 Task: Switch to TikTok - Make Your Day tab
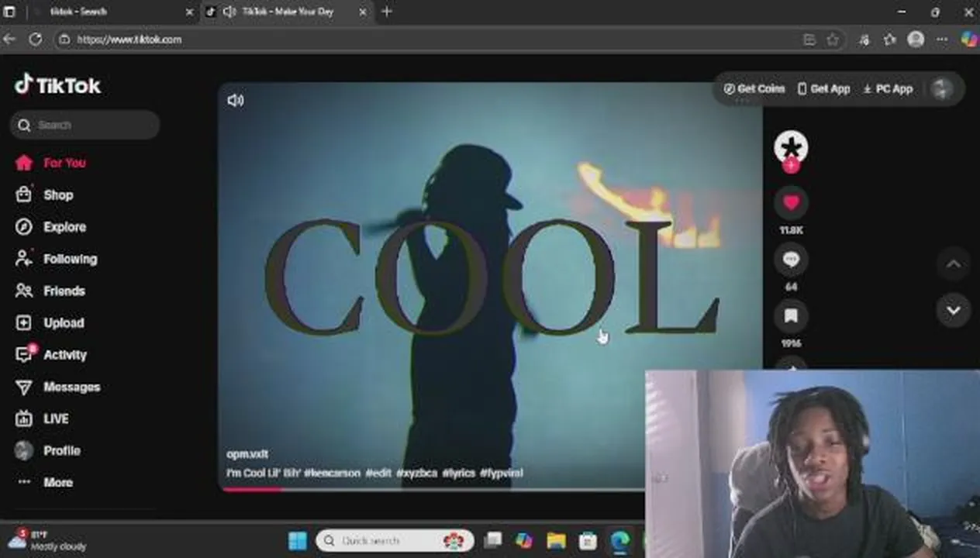[x=287, y=12]
